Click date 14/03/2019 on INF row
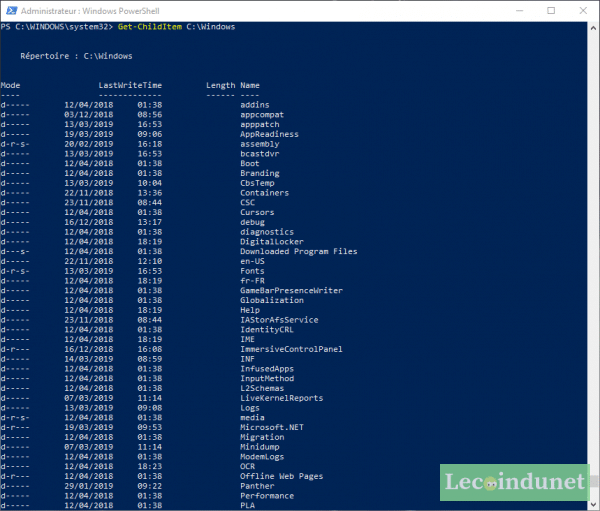Screen dimensions: 600x511 [89, 359]
